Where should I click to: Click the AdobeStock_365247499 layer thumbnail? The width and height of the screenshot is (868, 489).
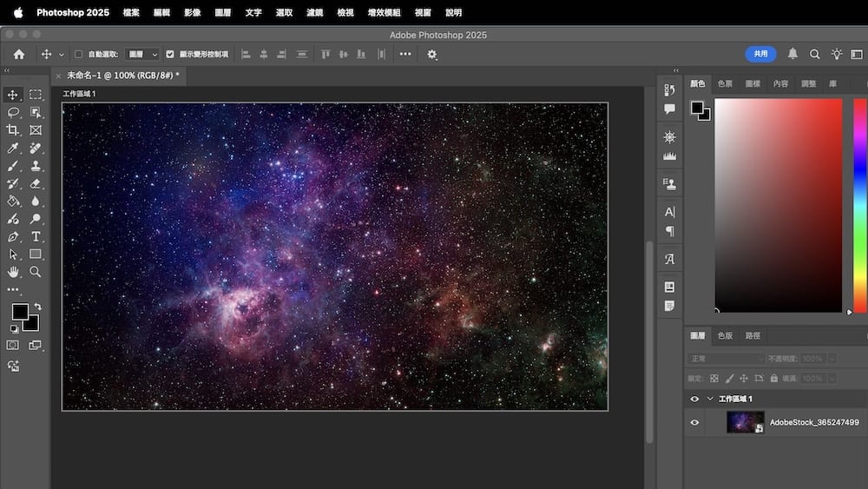click(745, 422)
